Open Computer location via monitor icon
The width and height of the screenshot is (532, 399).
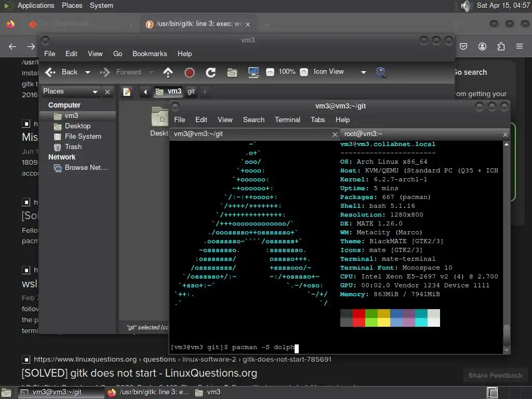click(x=254, y=72)
